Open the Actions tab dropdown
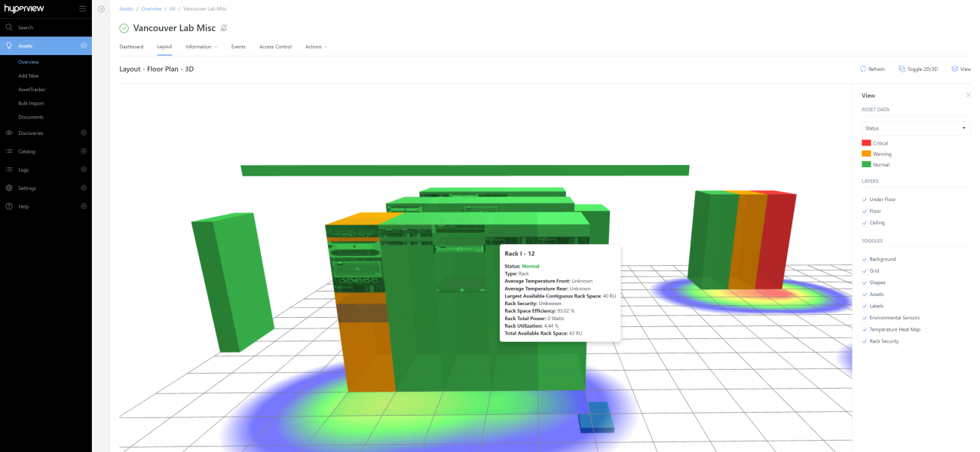This screenshot has width=980, height=452. 316,47
